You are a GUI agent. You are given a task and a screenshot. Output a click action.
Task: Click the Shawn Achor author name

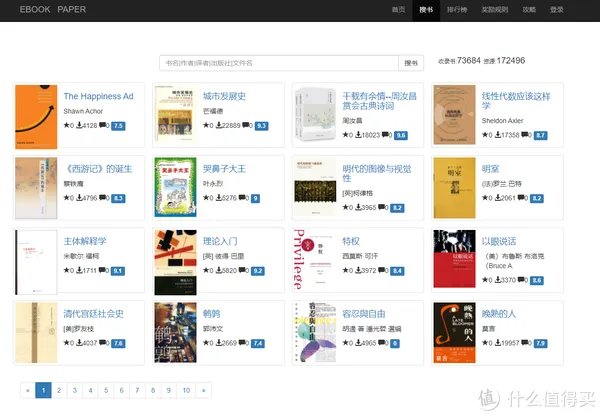click(83, 111)
